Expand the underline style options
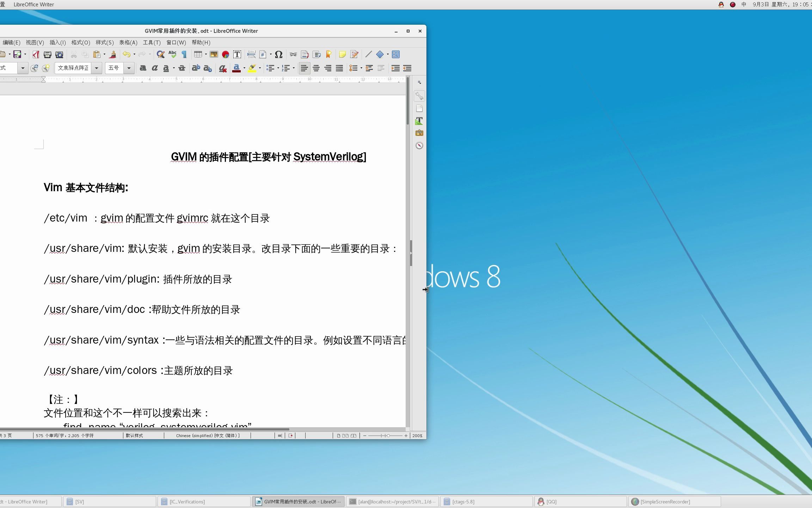 click(x=174, y=68)
